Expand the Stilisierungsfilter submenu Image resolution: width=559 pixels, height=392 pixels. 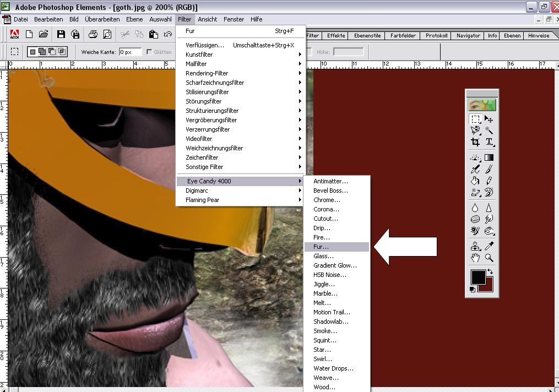tap(241, 92)
